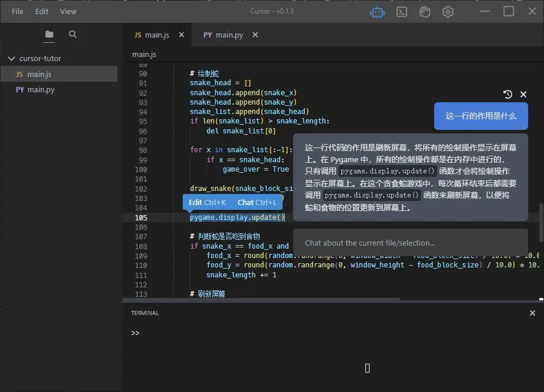The height and width of the screenshot is (392, 544).
Task: Switch to the main.py tab
Action: tap(224, 35)
